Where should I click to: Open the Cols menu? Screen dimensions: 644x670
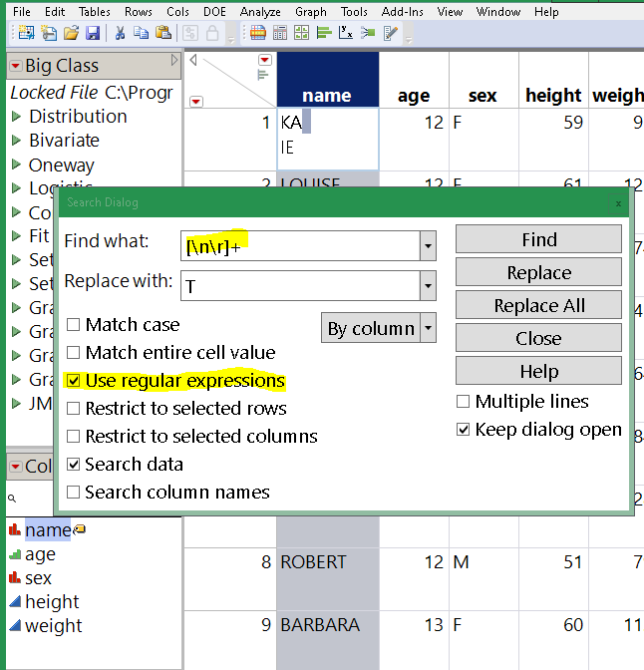point(177,12)
